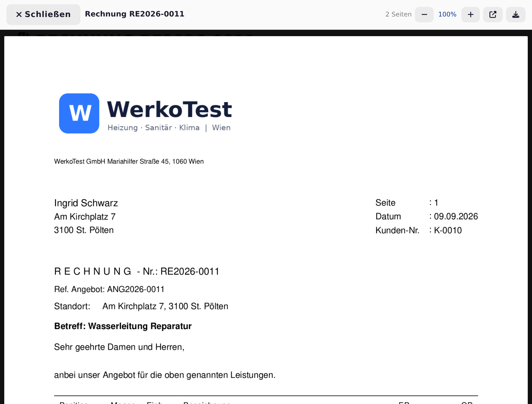
Task: Click customer number K-0010
Action: (448, 230)
